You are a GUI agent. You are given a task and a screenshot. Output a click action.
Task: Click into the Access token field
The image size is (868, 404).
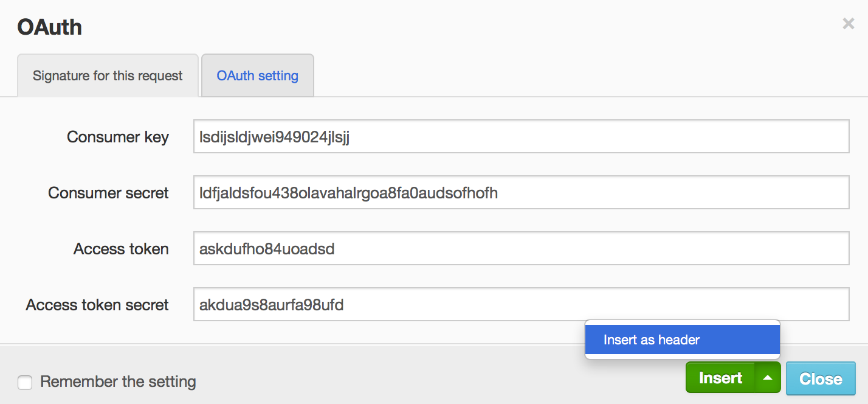520,249
